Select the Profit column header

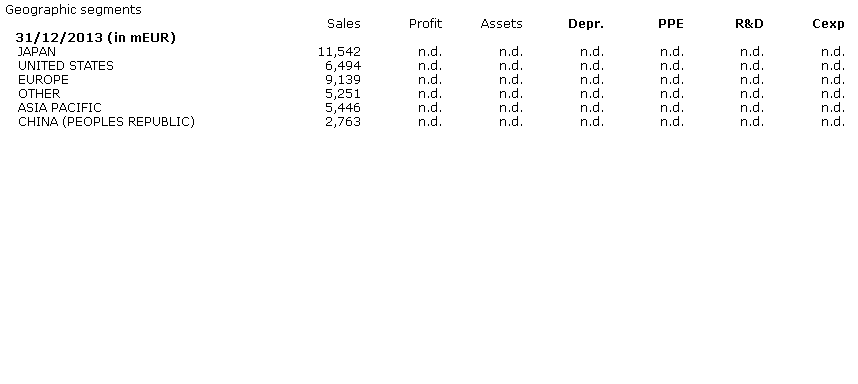point(425,24)
